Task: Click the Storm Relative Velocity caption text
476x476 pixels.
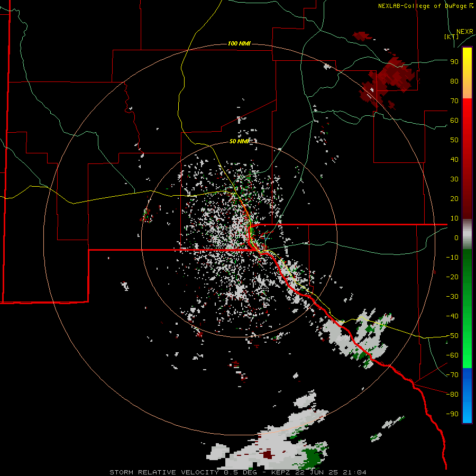Action: tap(237, 472)
